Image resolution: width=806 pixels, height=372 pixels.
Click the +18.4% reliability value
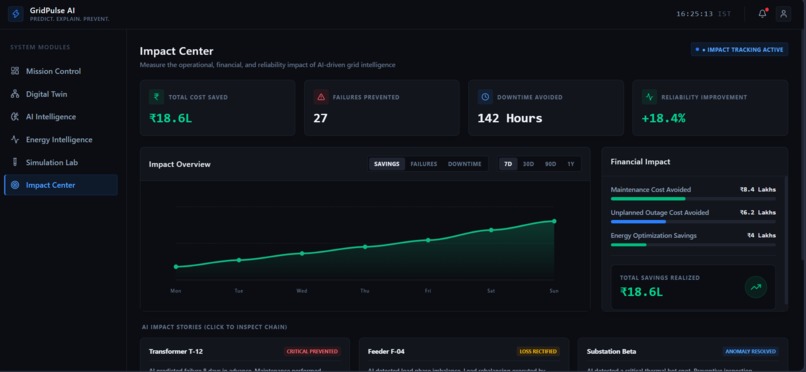coord(664,118)
